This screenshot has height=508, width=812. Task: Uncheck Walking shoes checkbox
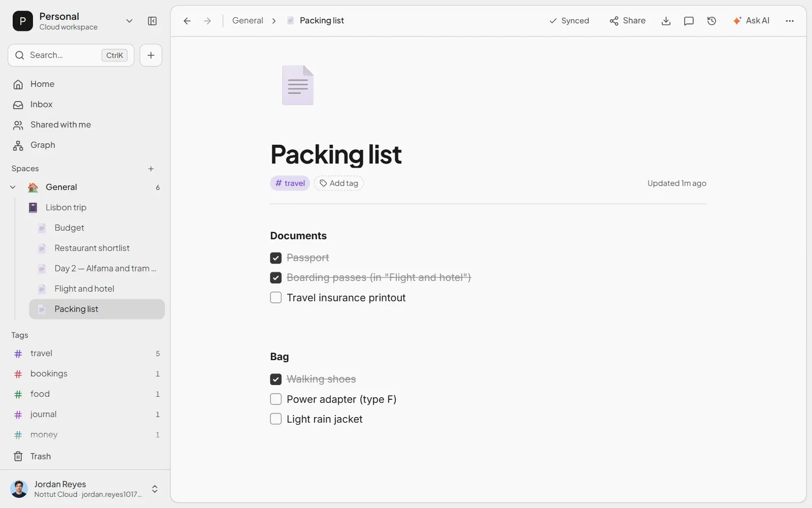pyautogui.click(x=276, y=379)
